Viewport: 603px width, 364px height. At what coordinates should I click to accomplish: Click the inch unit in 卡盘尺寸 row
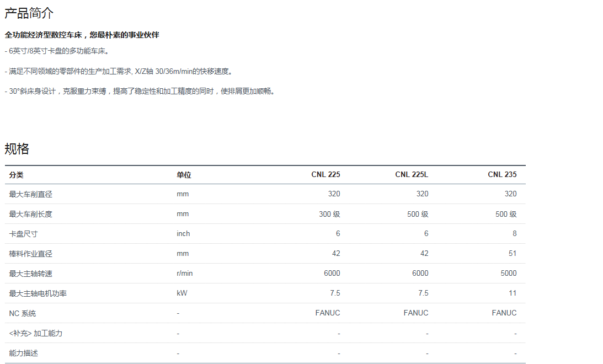(184, 234)
